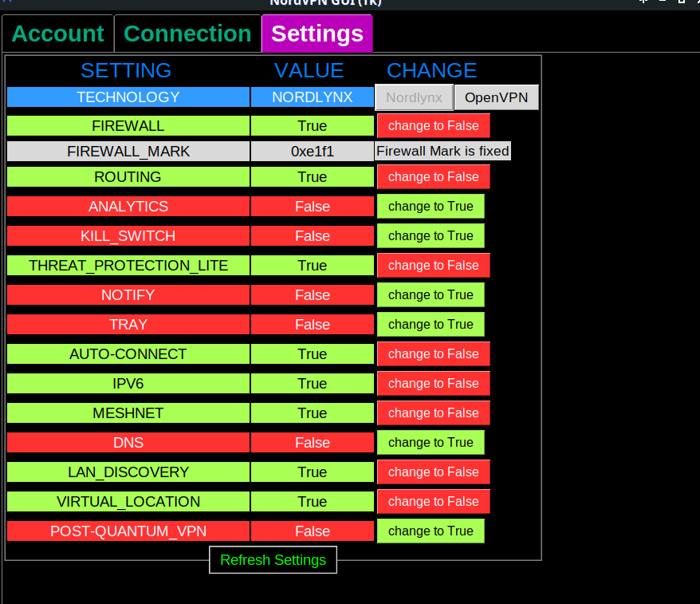This screenshot has width=700, height=604.
Task: Click the FIREWALL setting label
Action: coord(128,126)
